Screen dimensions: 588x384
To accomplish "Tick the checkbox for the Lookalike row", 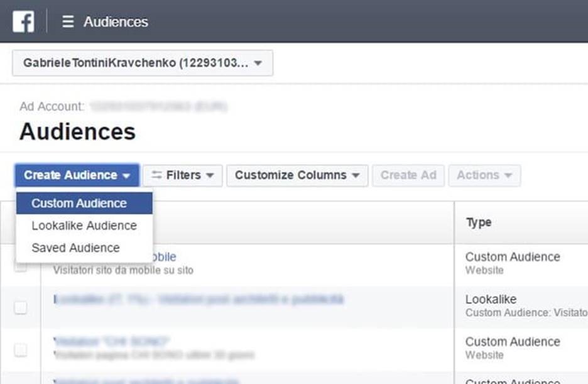I will tap(21, 307).
